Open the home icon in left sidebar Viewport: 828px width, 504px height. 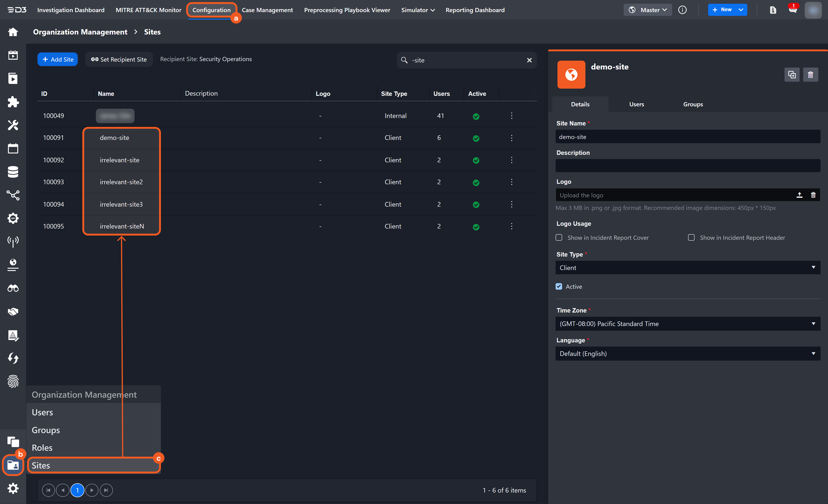pos(13,32)
